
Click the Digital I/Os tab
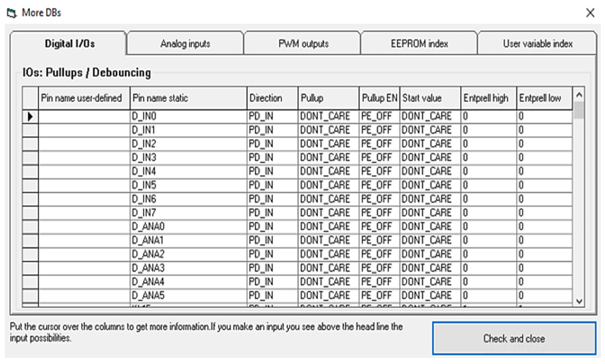[x=70, y=44]
